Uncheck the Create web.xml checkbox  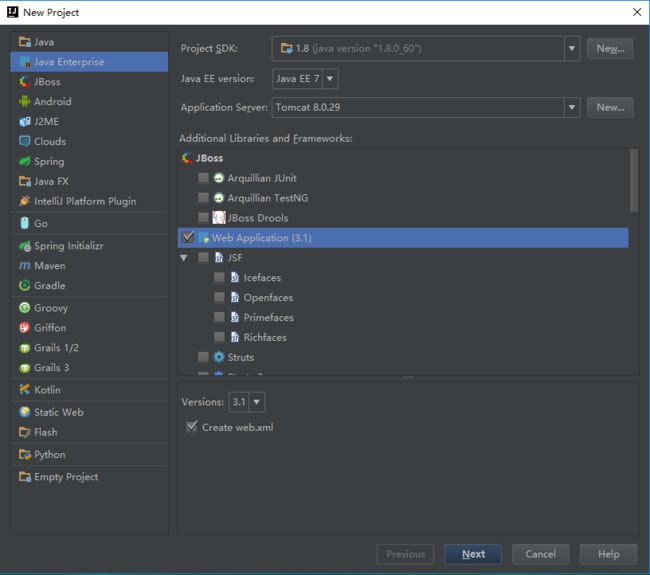click(x=192, y=427)
